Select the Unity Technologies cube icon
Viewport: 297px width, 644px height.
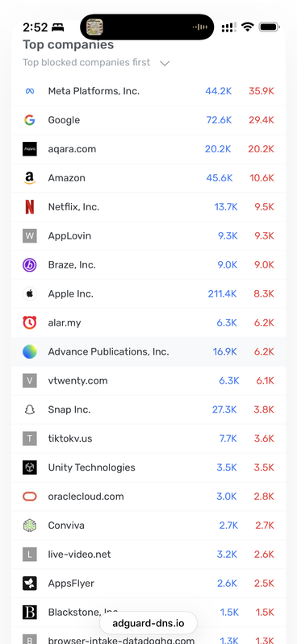tap(30, 467)
